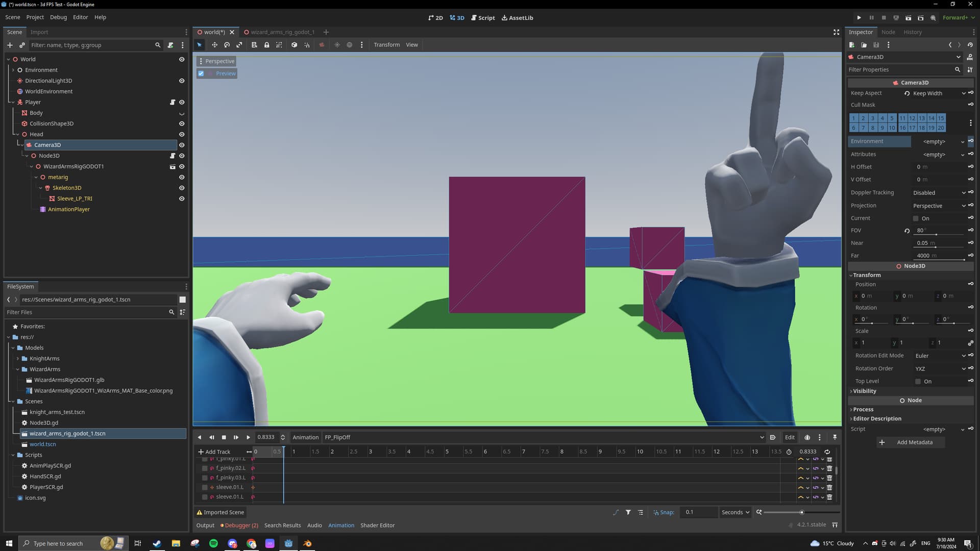Open the Doppler Tracking dropdown
The height and width of the screenshot is (551, 980).
939,193
